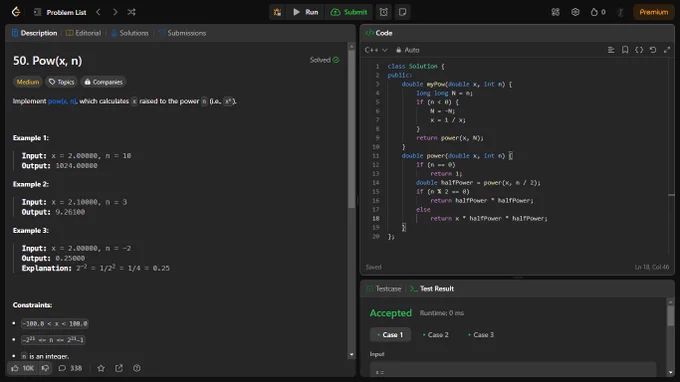Screen dimensions: 680x382
Task: Select Case 2 result
Action: [x=436, y=334]
